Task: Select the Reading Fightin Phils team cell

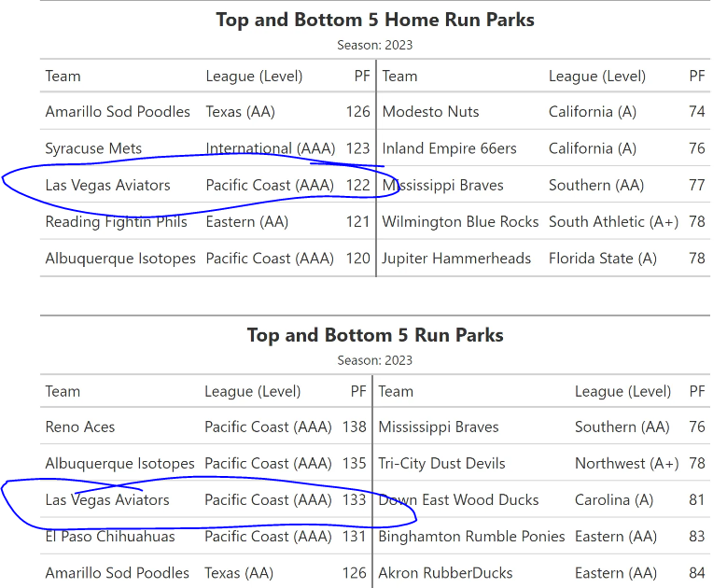Action: [116, 222]
